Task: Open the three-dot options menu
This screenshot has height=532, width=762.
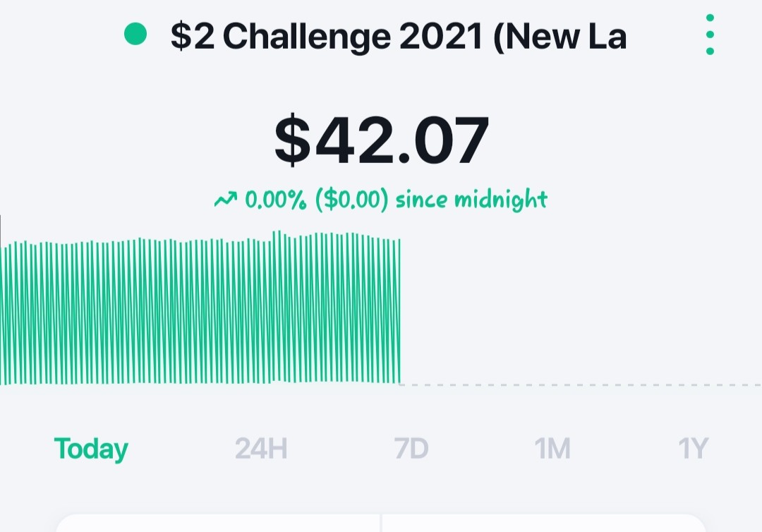Action: tap(710, 35)
